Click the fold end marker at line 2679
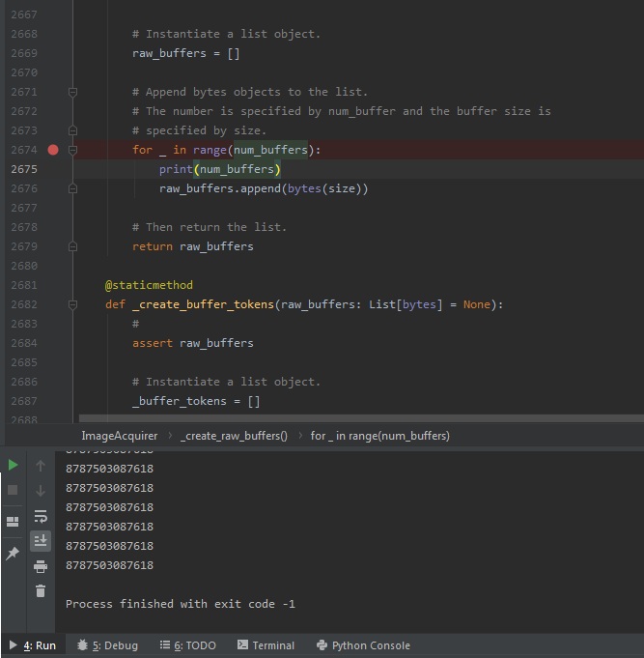This screenshot has height=658, width=644. 72,246
